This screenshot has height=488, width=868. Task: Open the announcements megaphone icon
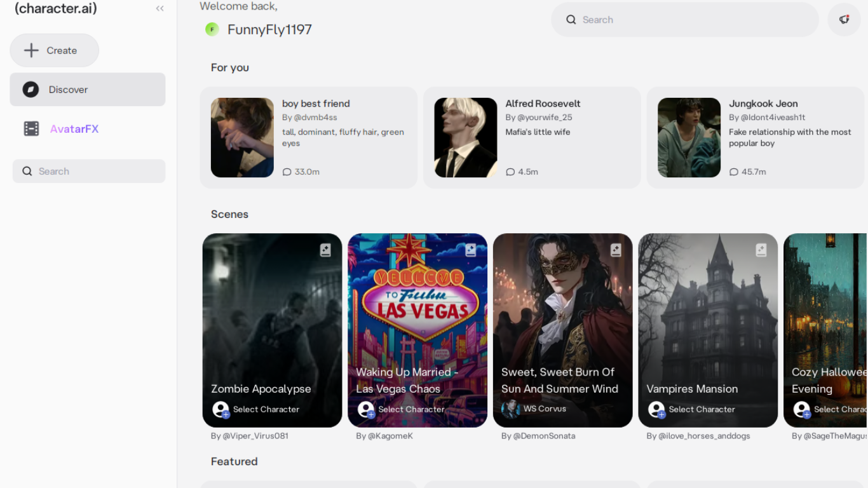tap(844, 20)
